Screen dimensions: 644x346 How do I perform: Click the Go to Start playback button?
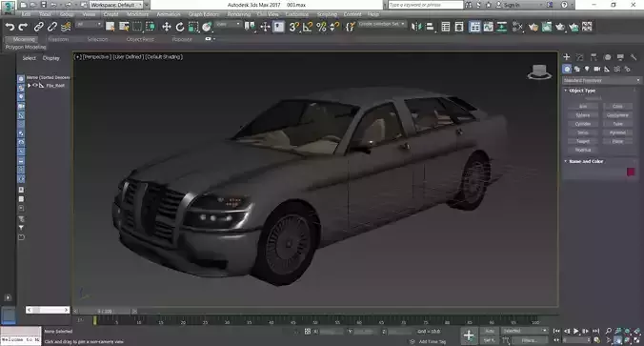(x=556, y=331)
